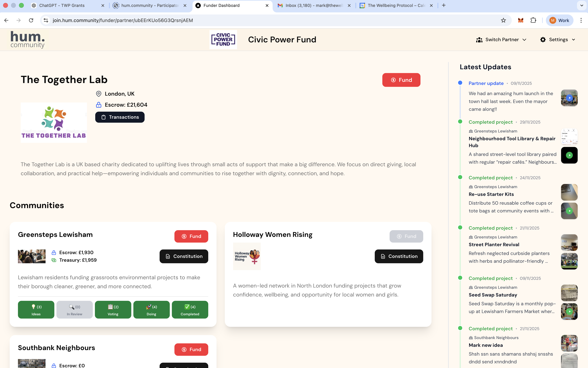Select the Ideas lightbulb icon on Greensteps Lewisham
Screen dimensions: 588x368
[x=33, y=307]
